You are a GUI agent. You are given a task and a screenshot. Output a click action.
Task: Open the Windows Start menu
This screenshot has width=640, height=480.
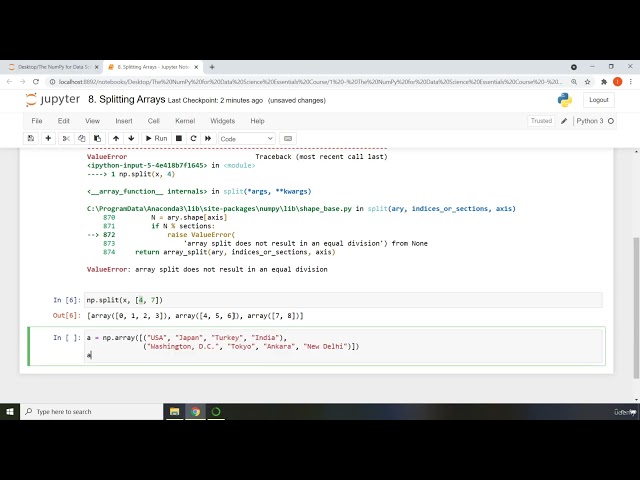coord(10,411)
